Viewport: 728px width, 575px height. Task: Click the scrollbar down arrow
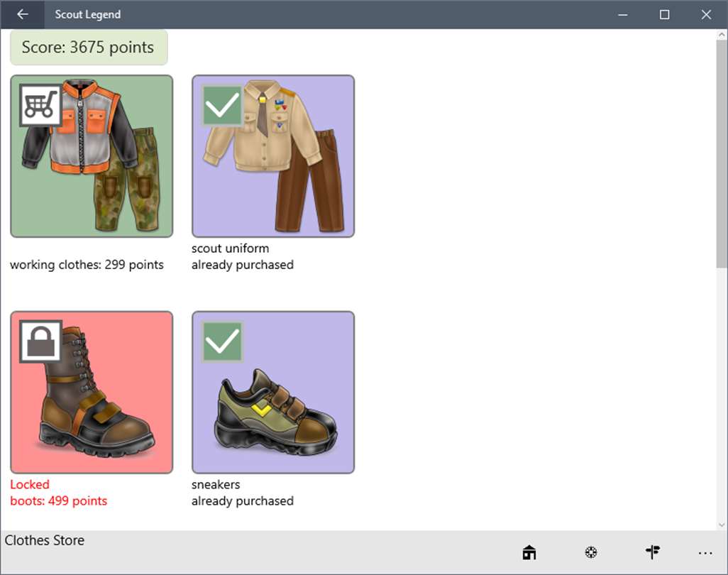pos(722,525)
